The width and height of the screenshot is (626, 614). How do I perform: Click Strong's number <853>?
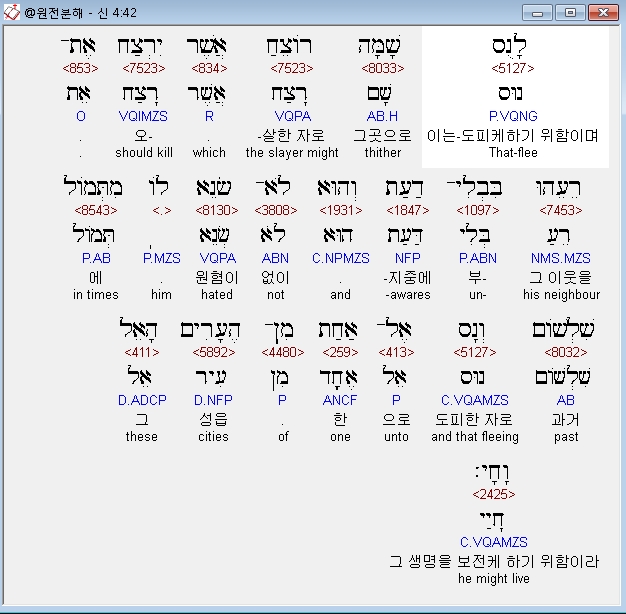81,69
